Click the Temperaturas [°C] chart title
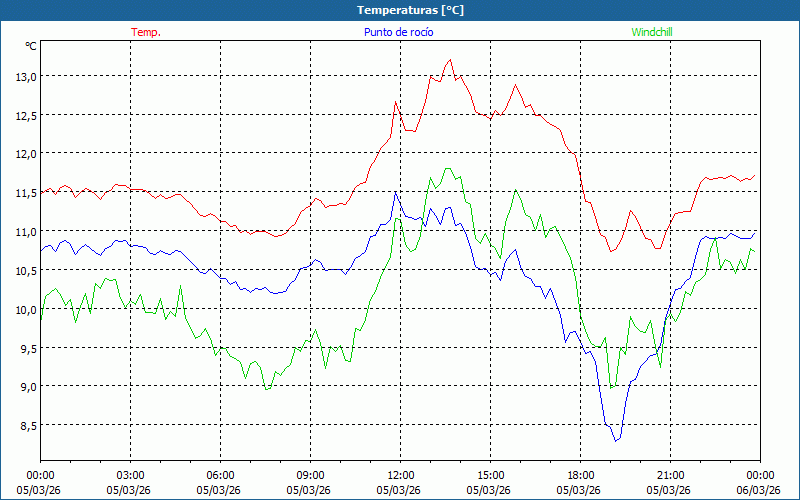800x500 pixels. point(410,10)
